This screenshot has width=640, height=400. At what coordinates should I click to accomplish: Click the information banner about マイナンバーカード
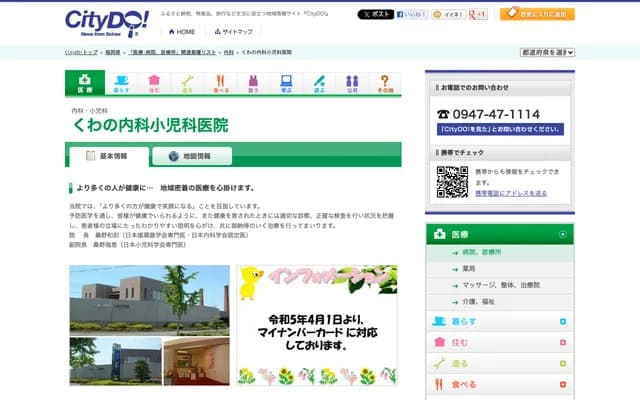[317, 325]
